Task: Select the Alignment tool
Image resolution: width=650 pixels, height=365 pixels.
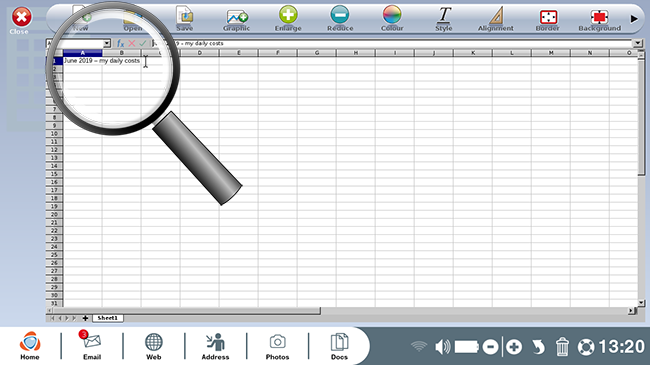Action: [495, 19]
